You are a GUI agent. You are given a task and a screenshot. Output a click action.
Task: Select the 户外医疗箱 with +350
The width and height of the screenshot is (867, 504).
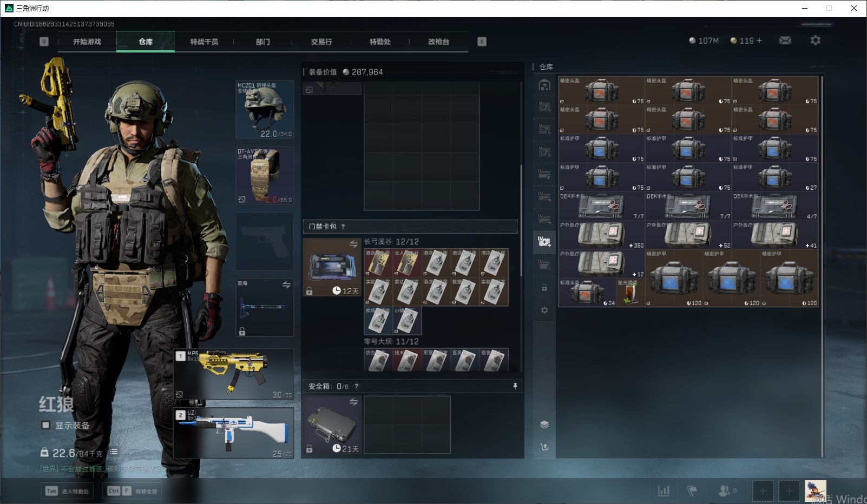tap(602, 235)
